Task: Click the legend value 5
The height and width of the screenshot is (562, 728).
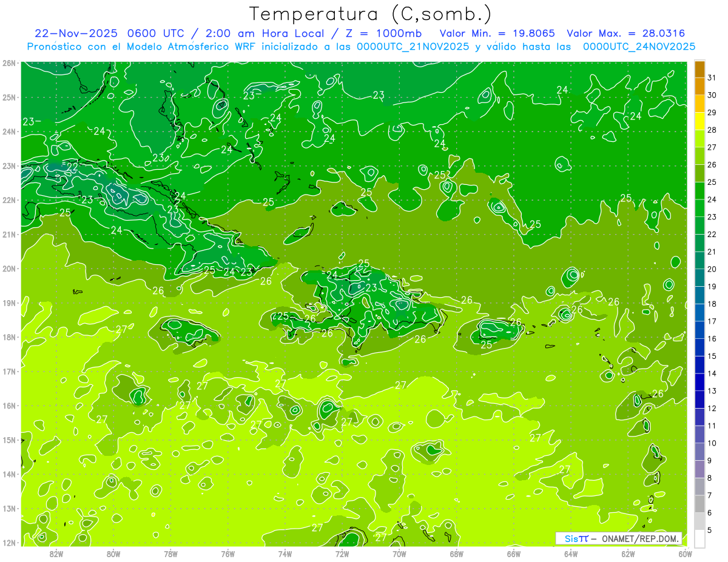Action: (710, 530)
